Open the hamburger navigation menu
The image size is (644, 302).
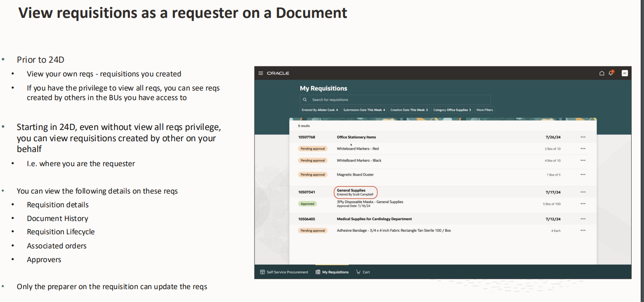click(x=261, y=73)
